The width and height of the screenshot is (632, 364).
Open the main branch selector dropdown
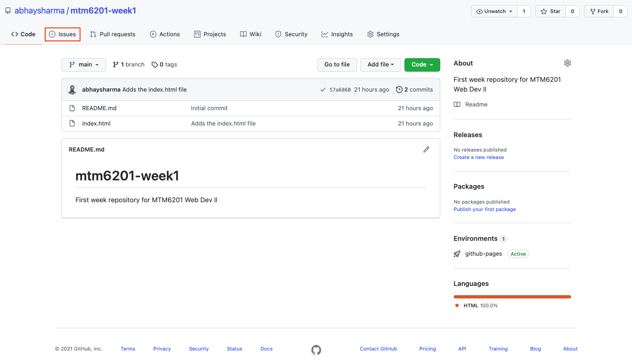coord(84,65)
